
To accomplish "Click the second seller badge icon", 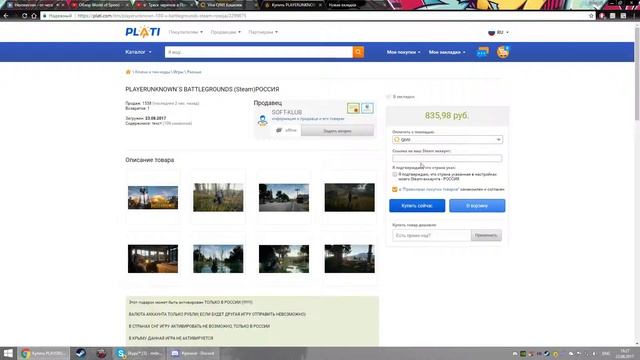I will click(367, 108).
